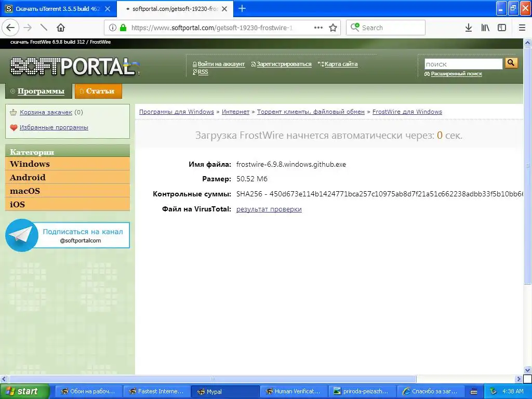Open breadcrumb Программы для Windows
Screen dimensions: 532x399
(x=177, y=112)
